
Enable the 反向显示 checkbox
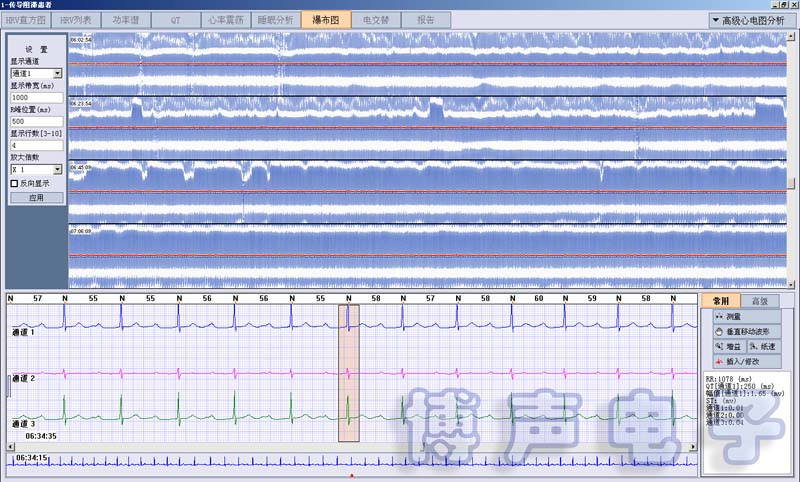tap(14, 183)
